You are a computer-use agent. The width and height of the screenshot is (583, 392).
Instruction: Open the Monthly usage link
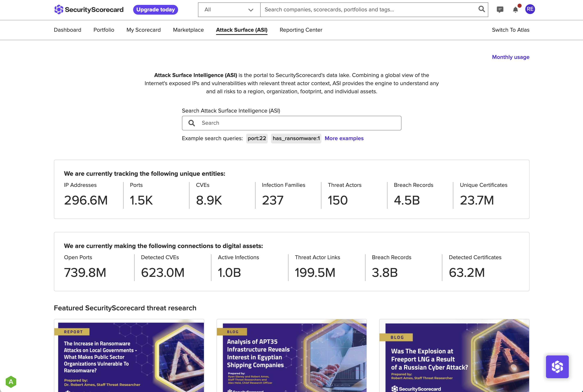(510, 57)
